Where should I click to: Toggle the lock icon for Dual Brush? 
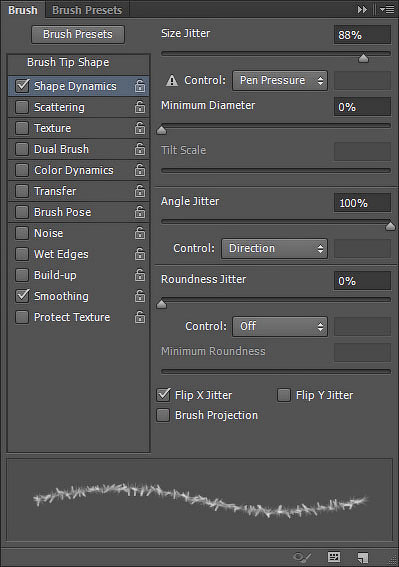tap(140, 149)
